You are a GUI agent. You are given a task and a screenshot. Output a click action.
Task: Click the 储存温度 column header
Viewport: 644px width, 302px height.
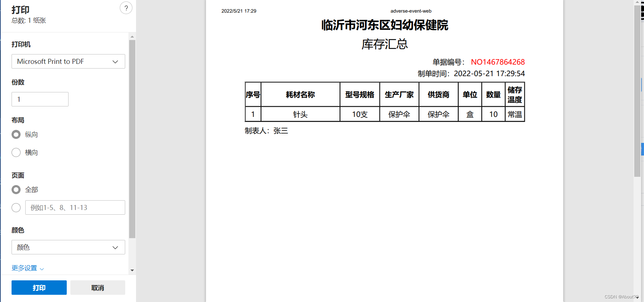pos(515,95)
